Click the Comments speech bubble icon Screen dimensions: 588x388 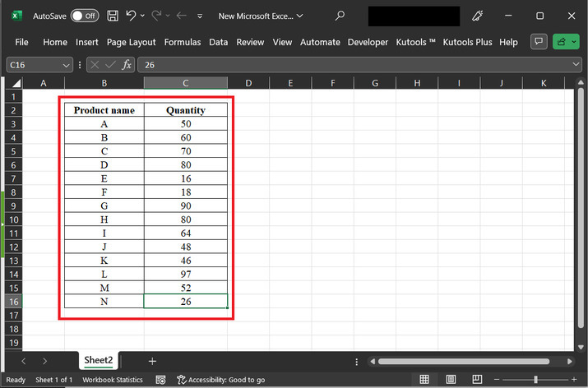[x=539, y=42]
